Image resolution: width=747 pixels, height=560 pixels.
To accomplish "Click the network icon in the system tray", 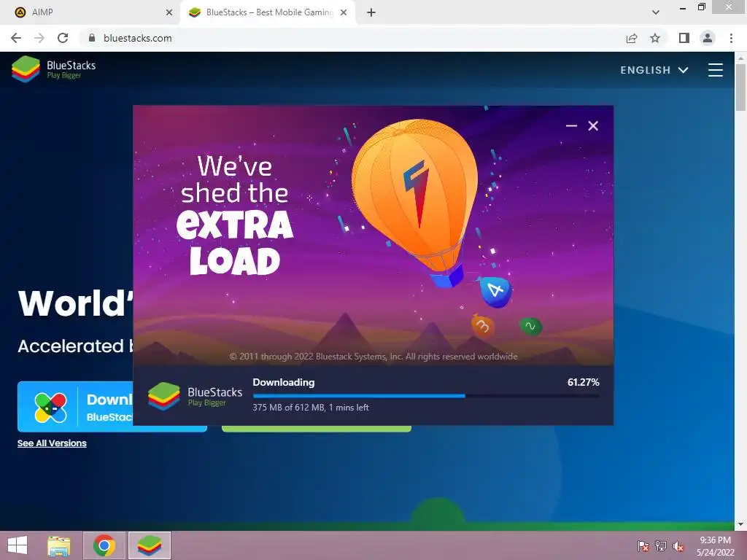I will coord(661,546).
